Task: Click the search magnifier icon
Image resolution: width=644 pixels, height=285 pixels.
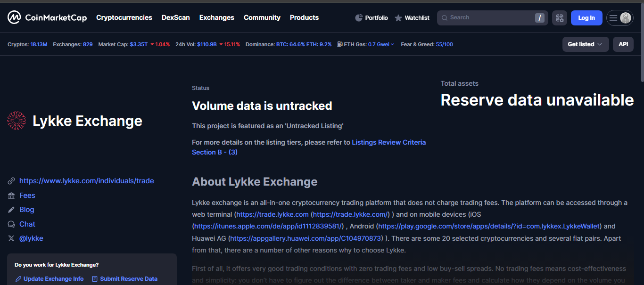Action: pos(444,17)
